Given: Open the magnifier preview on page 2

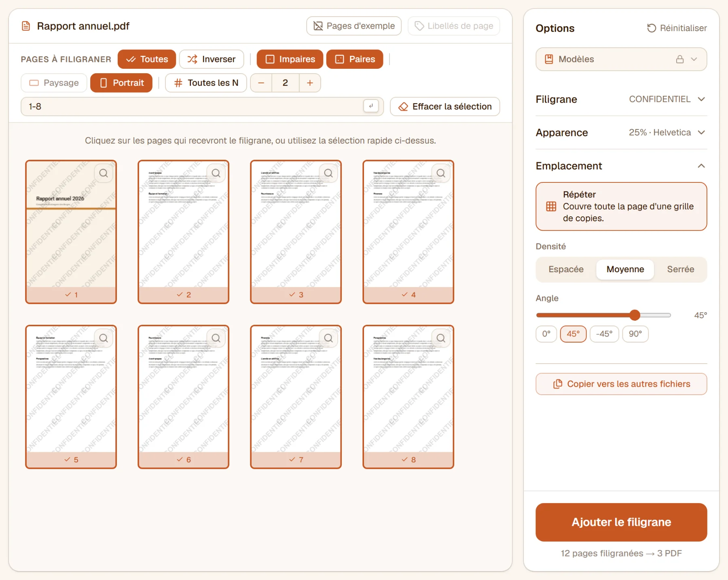Looking at the screenshot, I should (216, 174).
